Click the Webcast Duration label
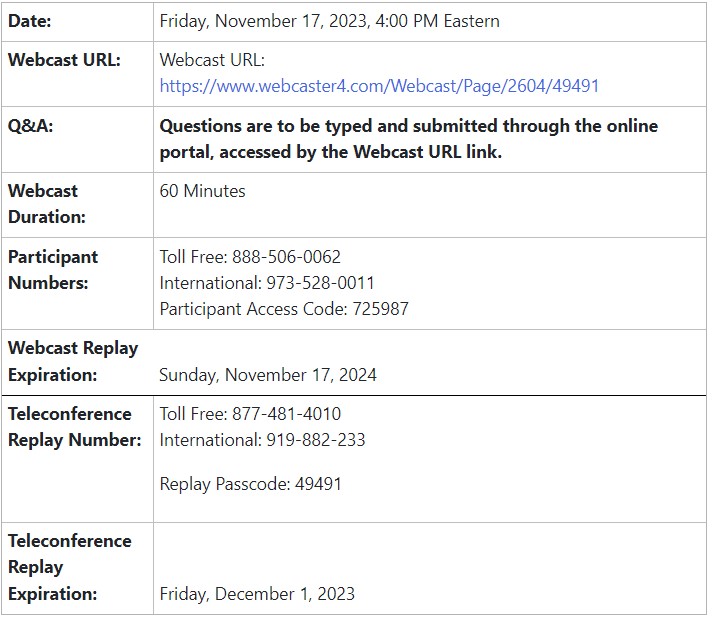This screenshot has width=715, height=624. (x=47, y=204)
